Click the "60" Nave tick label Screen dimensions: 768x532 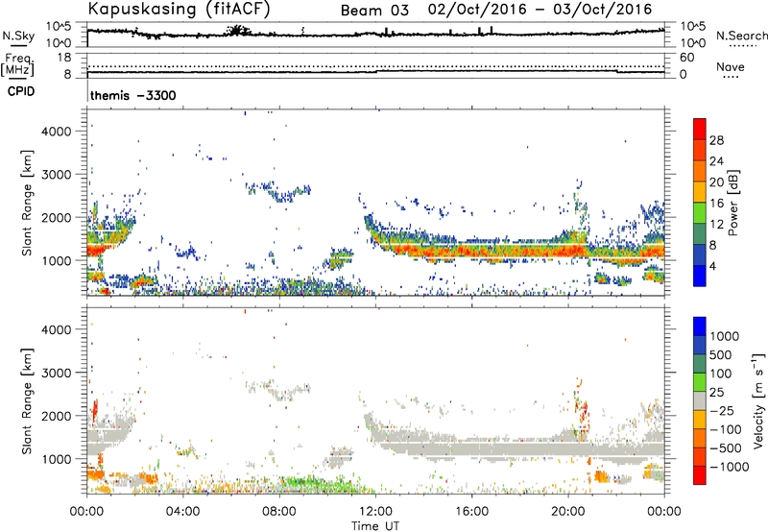[x=686, y=58]
